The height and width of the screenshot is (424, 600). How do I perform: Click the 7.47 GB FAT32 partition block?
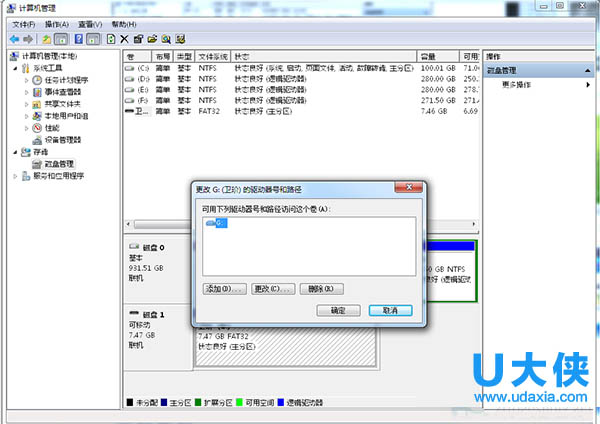(285, 347)
